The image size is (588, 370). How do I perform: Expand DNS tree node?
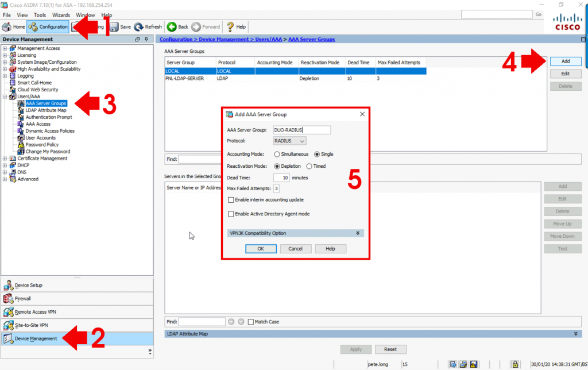point(5,172)
